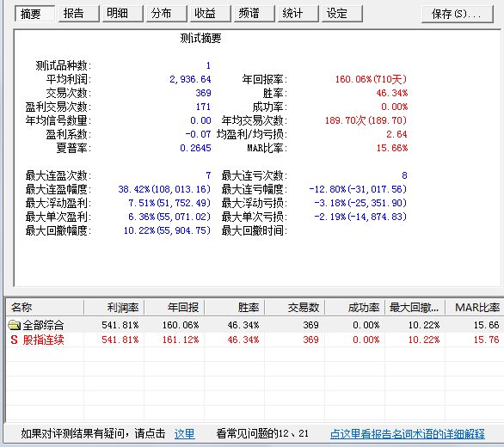
Task: Open the 收益 tab
Action: click(210, 14)
